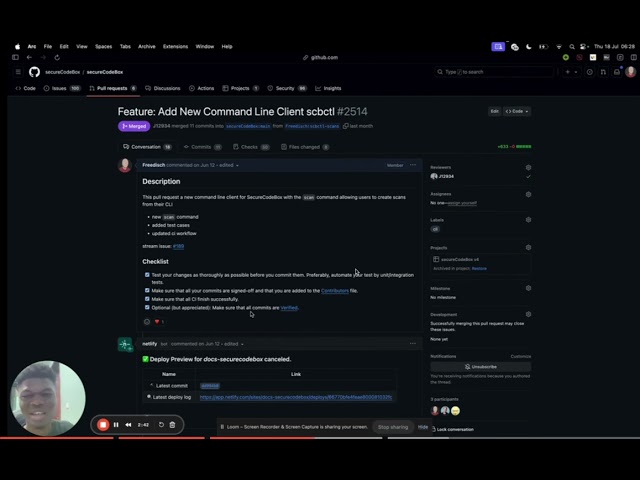Expand the netlify comment edited dropdown
This screenshot has height=480, width=640.
coord(242,344)
